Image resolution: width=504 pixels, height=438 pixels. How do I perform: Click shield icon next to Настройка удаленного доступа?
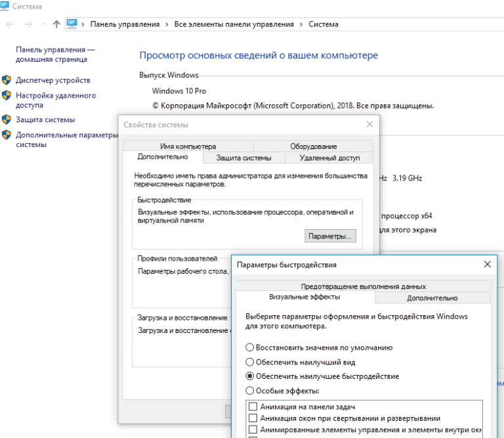[7, 95]
